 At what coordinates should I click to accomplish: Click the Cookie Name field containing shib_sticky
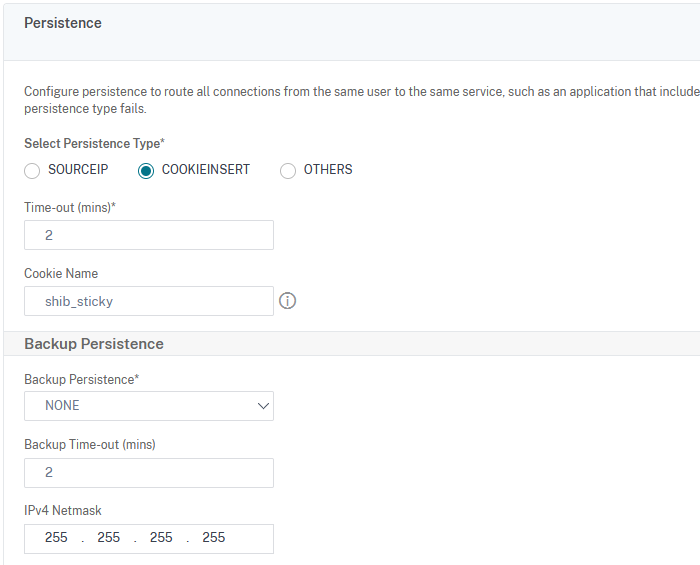(148, 301)
